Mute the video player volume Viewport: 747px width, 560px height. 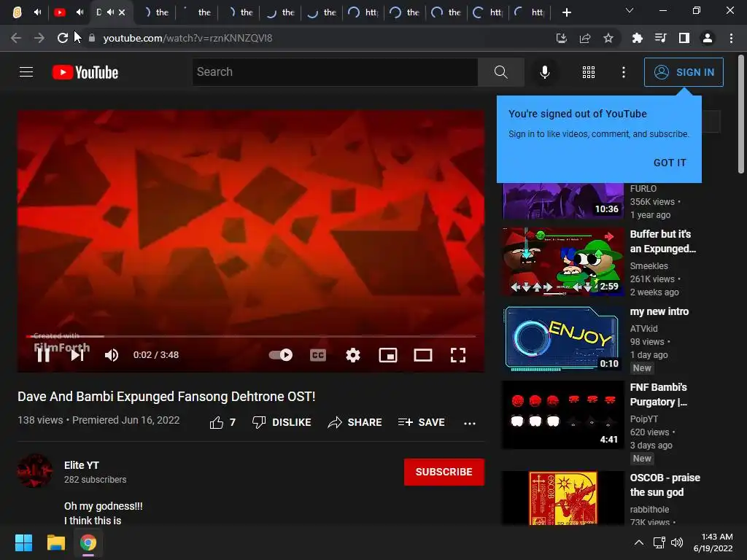tap(112, 355)
